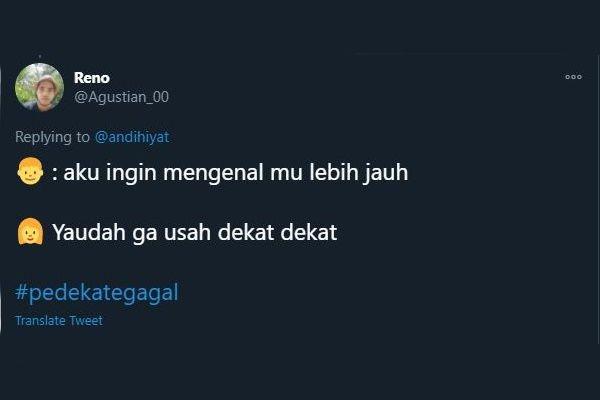Click the boy face emoji
The image size is (600, 400).
30,171
